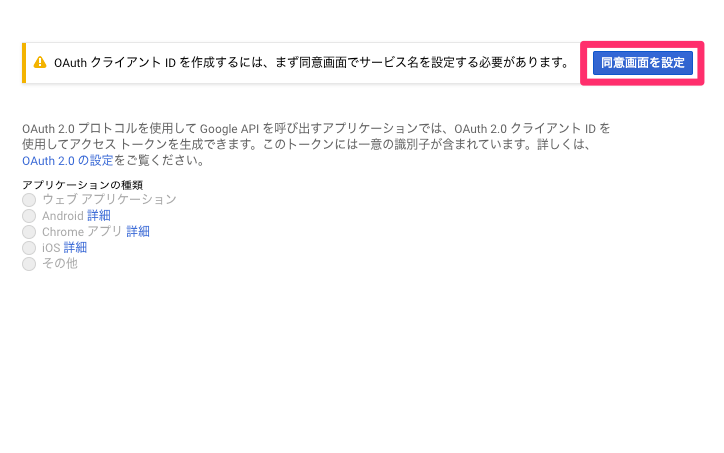Image resolution: width=724 pixels, height=453 pixels.
Task: Follow the 詳細 link next to iOS
Action: (75, 248)
